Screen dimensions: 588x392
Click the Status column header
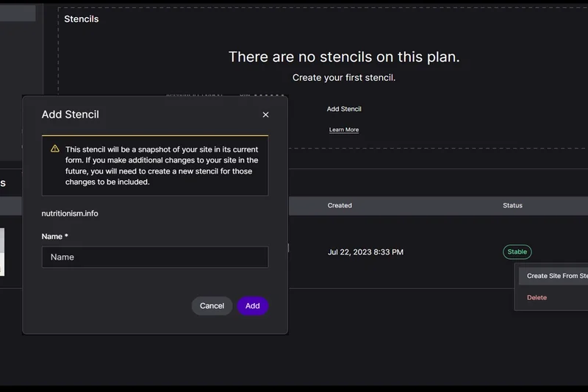click(x=512, y=206)
